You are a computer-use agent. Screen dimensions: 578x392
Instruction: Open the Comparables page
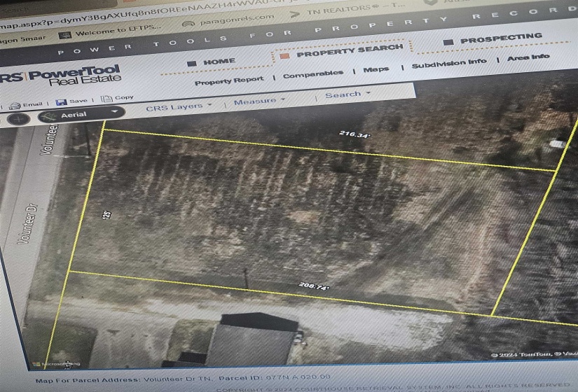coord(313,74)
